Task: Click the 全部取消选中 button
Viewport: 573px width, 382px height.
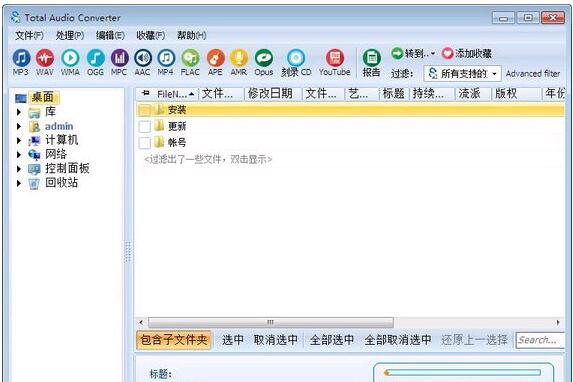Action: pyautogui.click(x=398, y=340)
